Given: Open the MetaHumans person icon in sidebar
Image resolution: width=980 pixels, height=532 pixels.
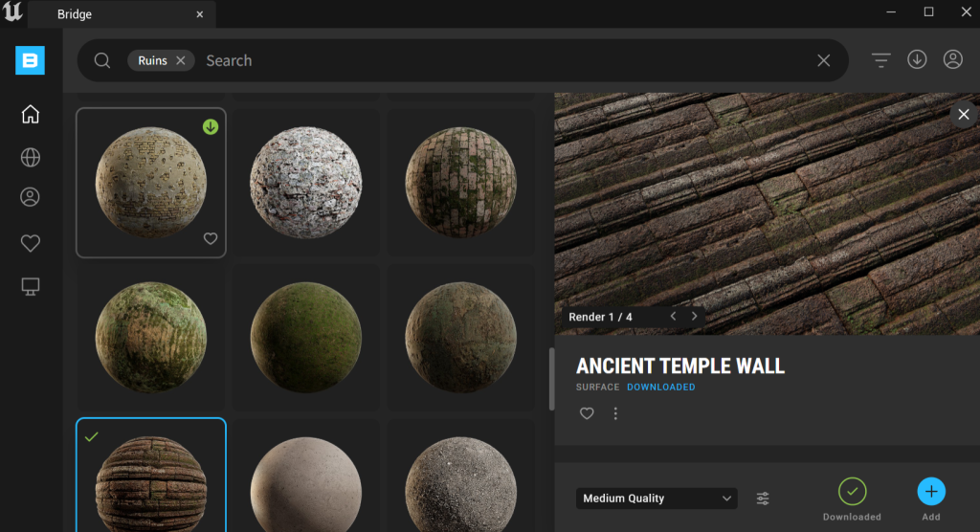Looking at the screenshot, I should pyautogui.click(x=31, y=198).
